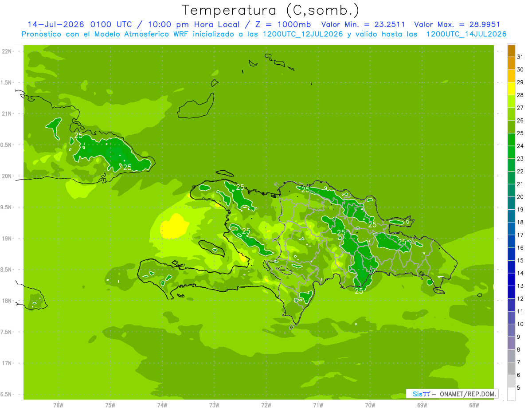Click the '76W' longitude label
Image resolution: width=532 pixels, height=411 pixels.
click(x=58, y=405)
